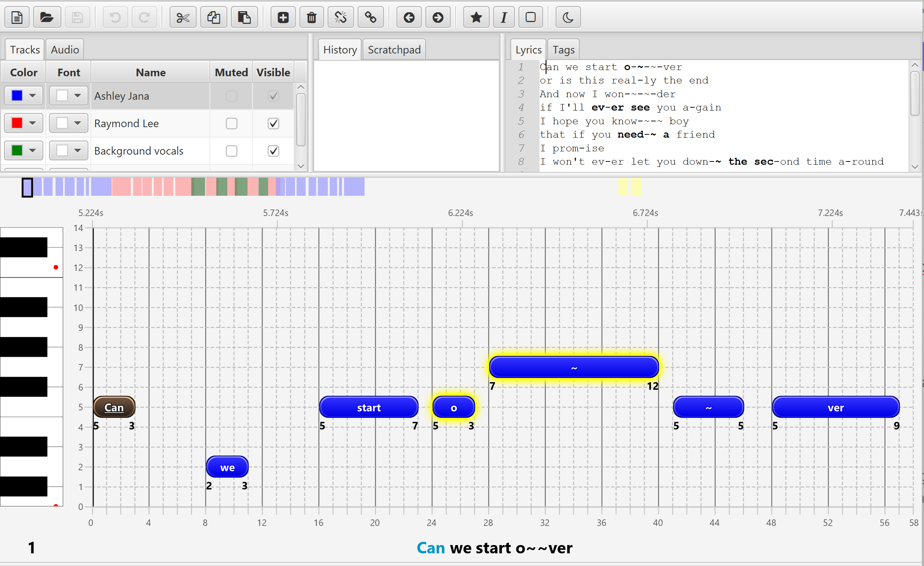Image resolution: width=924 pixels, height=566 pixels.
Task: Switch to the Audio tab
Action: coord(65,49)
